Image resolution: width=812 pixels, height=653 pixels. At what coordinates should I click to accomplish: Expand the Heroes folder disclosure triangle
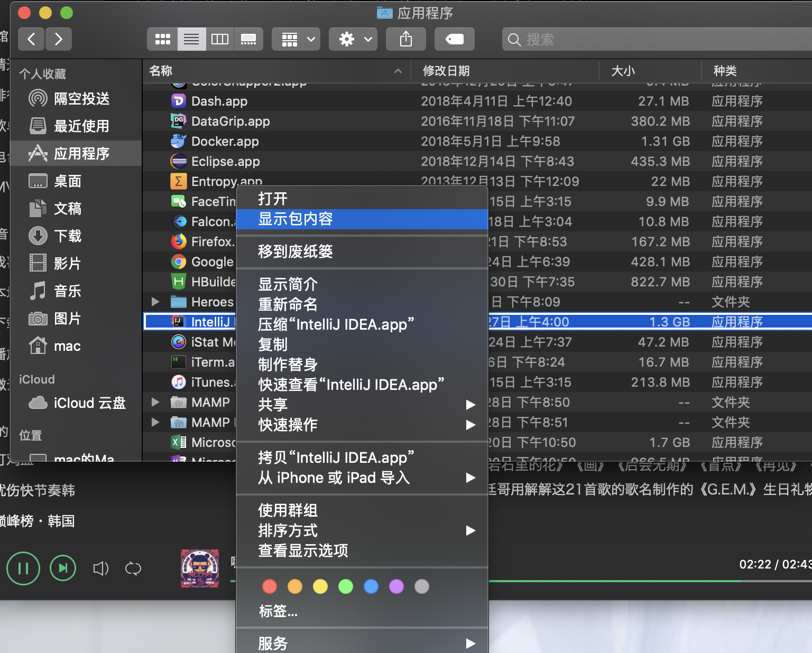(155, 302)
